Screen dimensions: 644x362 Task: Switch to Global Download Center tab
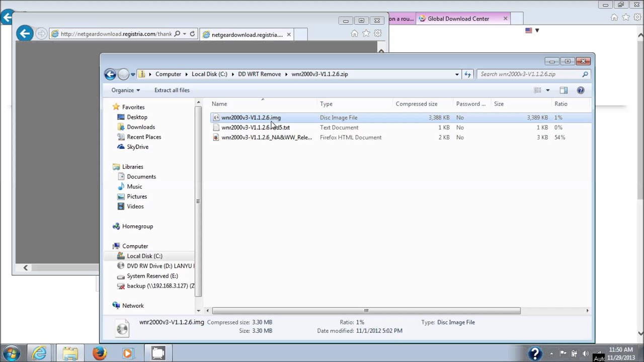pos(458,19)
